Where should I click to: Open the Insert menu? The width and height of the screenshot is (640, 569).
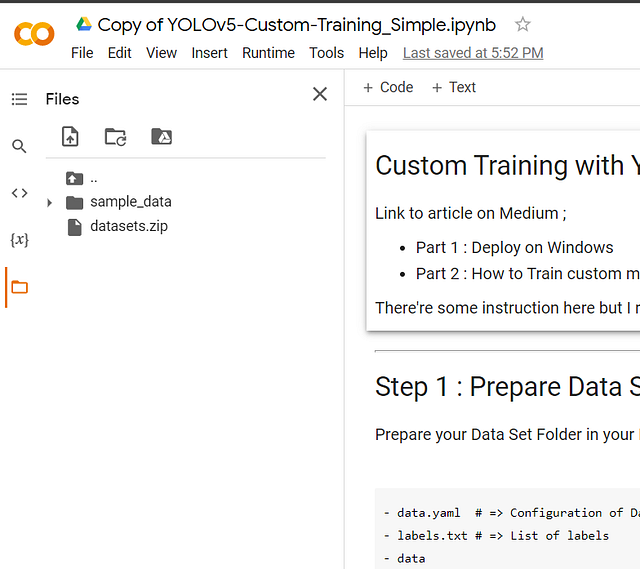[209, 53]
